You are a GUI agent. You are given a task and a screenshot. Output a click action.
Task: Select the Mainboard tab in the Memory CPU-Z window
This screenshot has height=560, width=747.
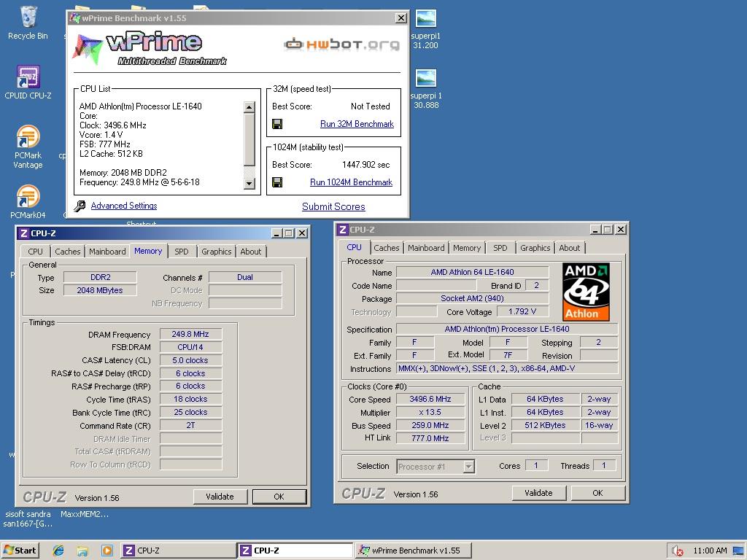click(107, 252)
